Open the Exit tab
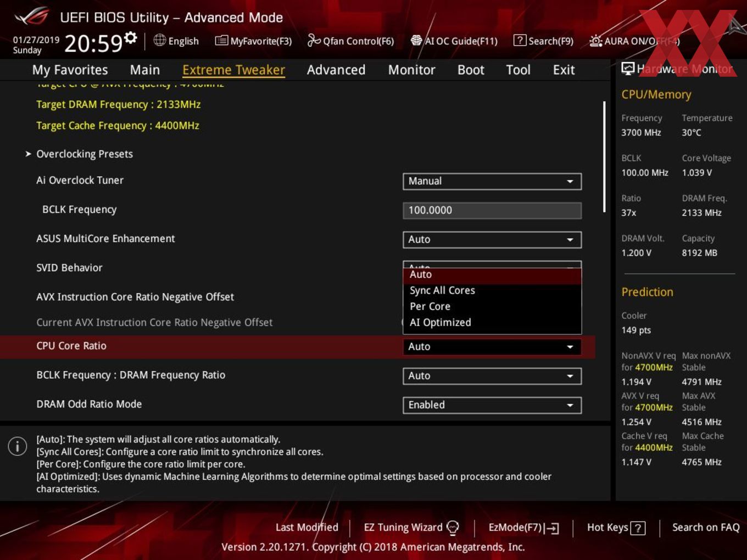 [x=564, y=70]
